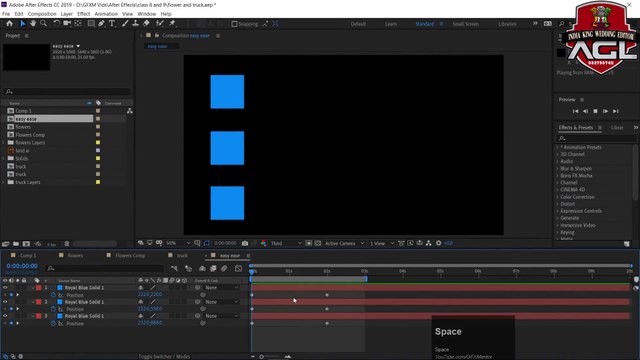Select the Horizontal Type tool

pos(112,24)
